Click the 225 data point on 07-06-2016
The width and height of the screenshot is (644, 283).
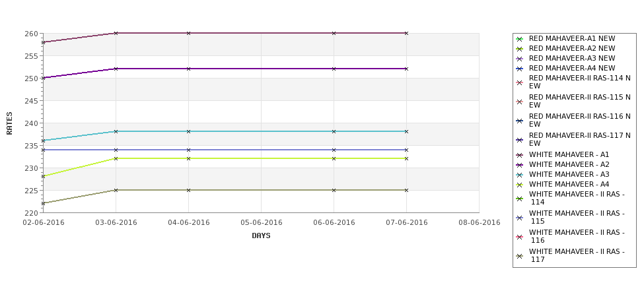click(407, 190)
